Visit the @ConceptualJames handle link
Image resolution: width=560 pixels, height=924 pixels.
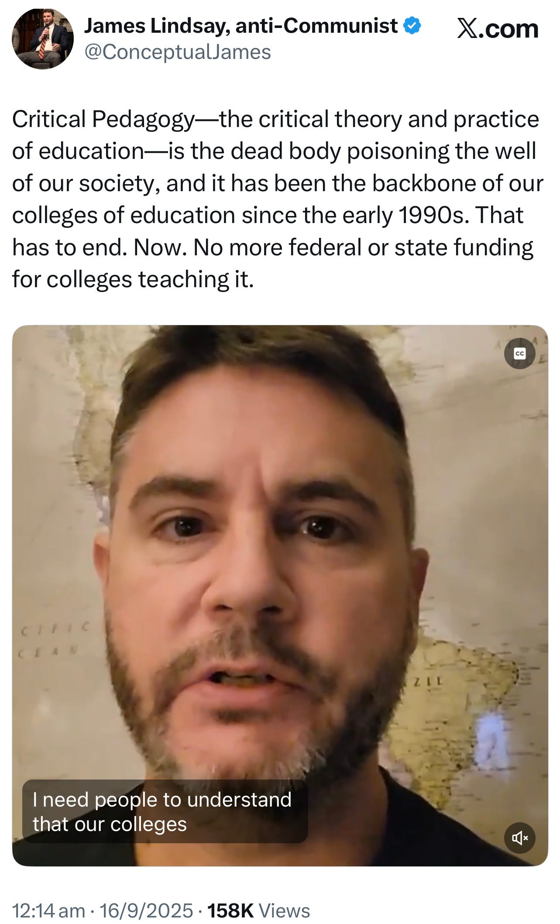click(x=177, y=52)
